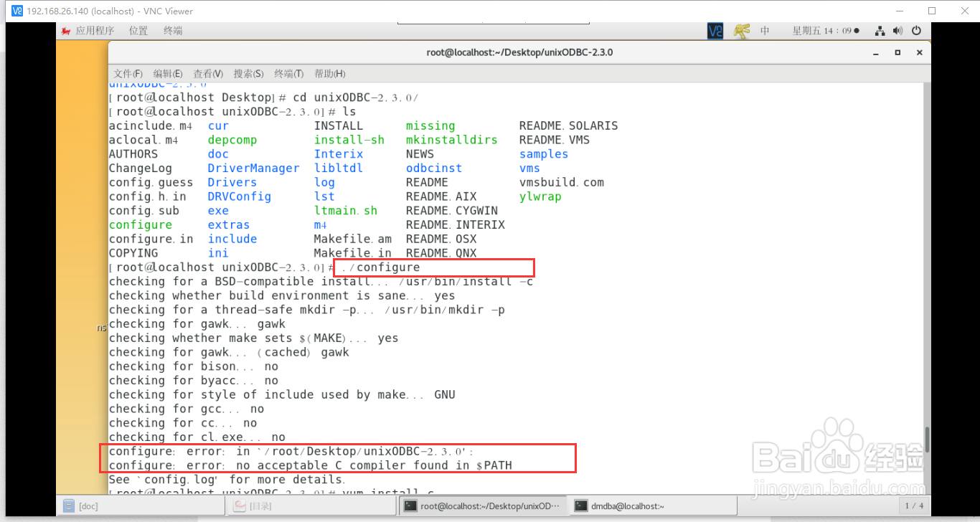980x522 pixels.
Task: Click the 'checking for bison... no' line
Action: [x=194, y=366]
